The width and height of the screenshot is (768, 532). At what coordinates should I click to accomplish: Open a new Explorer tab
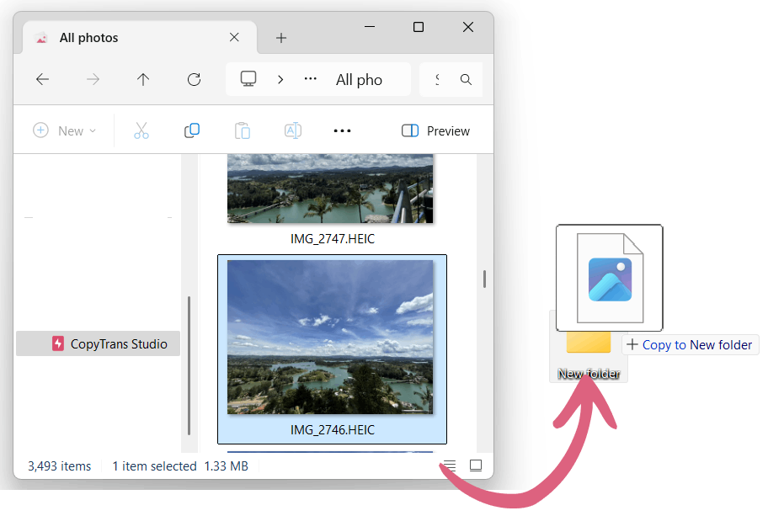pos(281,37)
